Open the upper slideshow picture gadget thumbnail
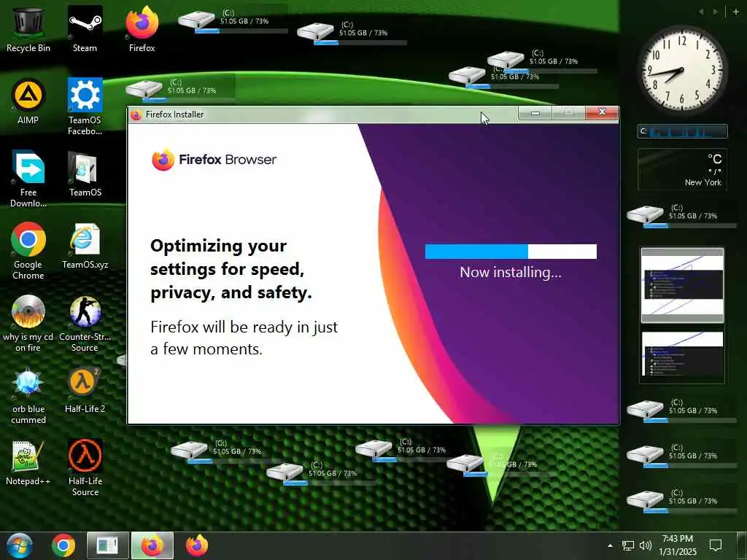747x560 pixels. coord(682,285)
